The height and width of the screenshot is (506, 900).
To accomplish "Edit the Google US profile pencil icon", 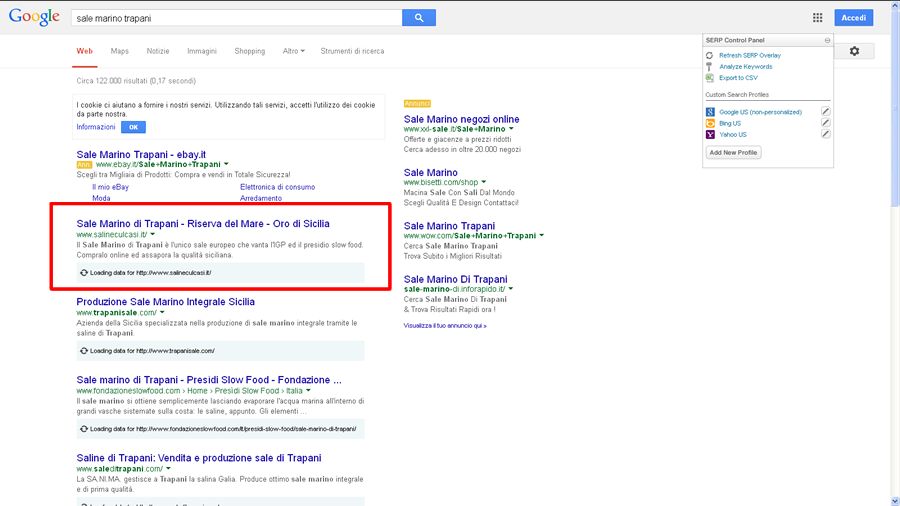I will tap(825, 111).
